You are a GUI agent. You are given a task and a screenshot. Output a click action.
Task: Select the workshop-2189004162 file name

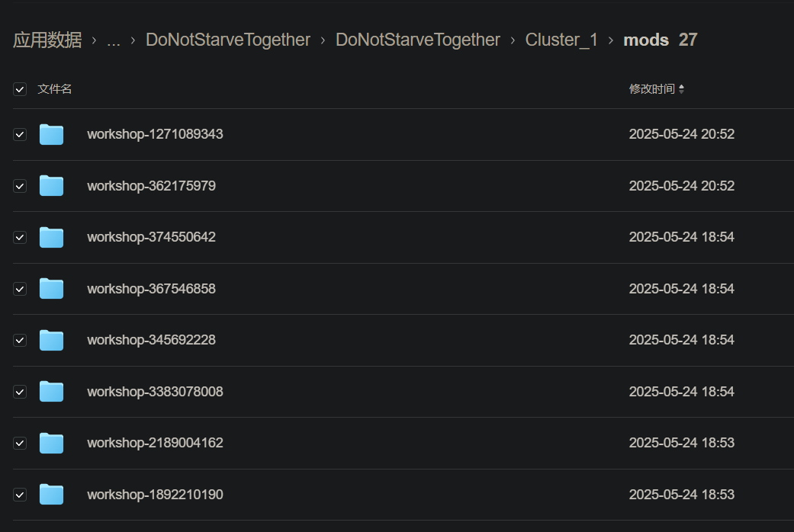pos(155,443)
